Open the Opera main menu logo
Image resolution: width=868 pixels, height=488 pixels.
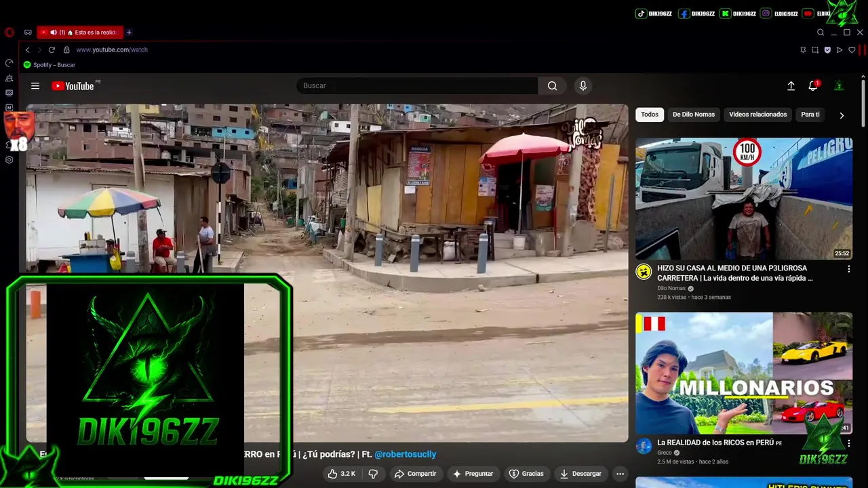pos(9,33)
